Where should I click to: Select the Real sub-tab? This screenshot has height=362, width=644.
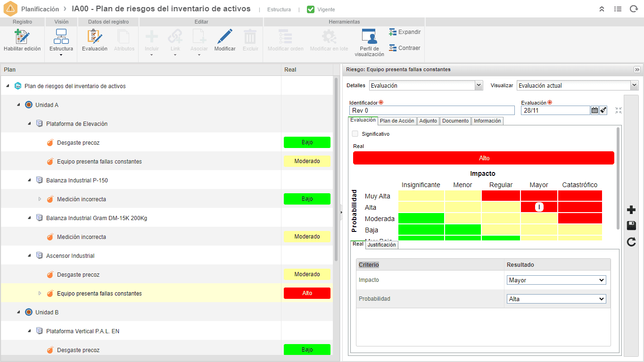coord(358,244)
